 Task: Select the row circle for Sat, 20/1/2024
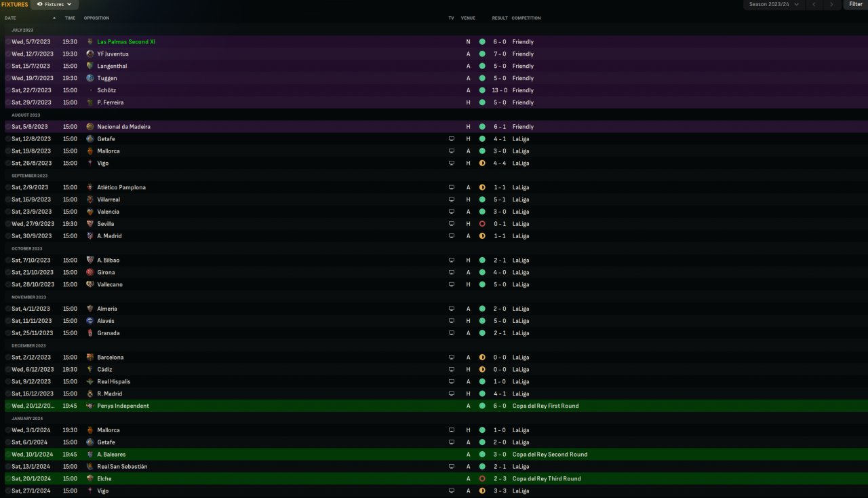(7, 479)
